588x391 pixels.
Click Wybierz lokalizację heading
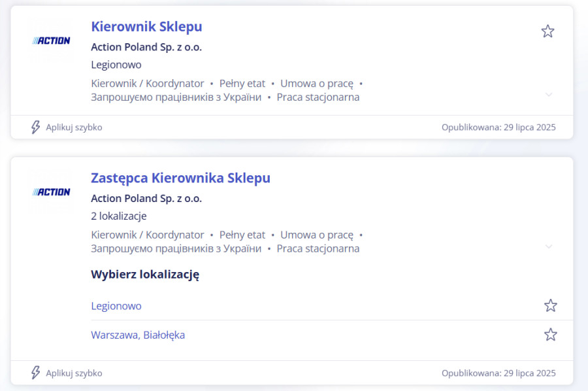pyautogui.click(x=145, y=275)
